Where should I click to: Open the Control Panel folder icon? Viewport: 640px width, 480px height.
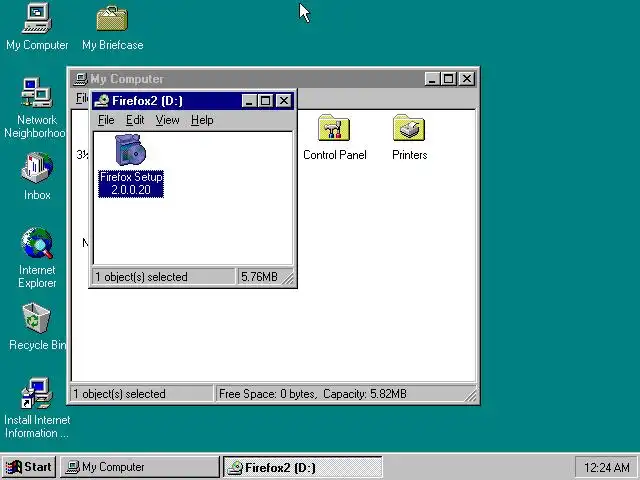[x=334, y=128]
